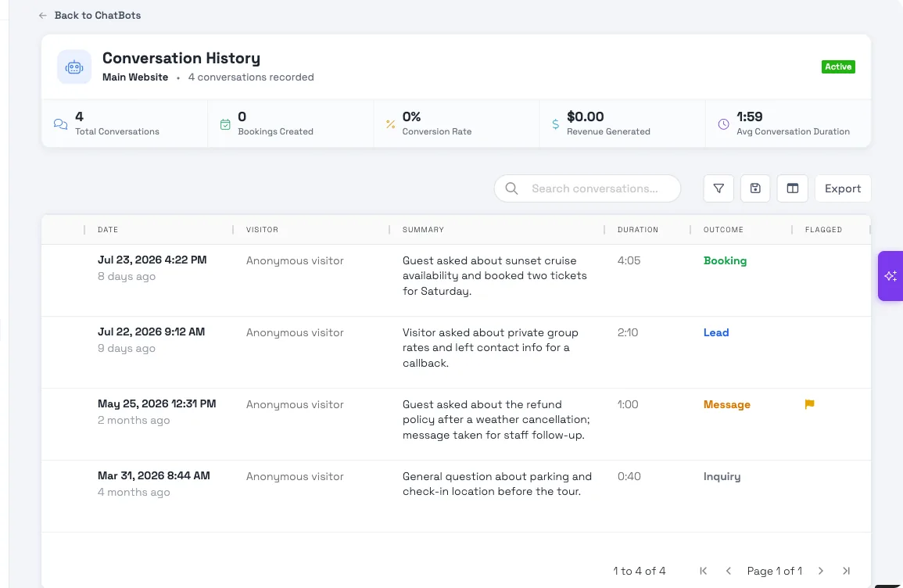Sort by the OUTCOME column header

click(x=723, y=230)
